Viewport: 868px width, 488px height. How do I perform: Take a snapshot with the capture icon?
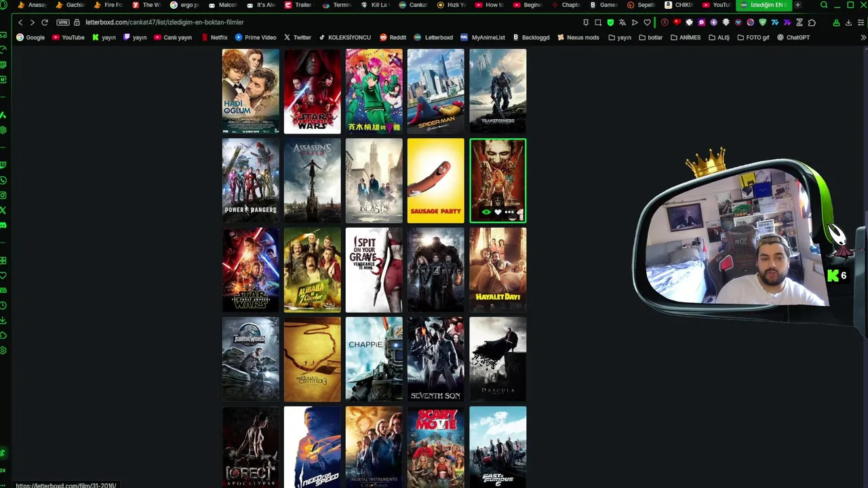click(x=598, y=22)
